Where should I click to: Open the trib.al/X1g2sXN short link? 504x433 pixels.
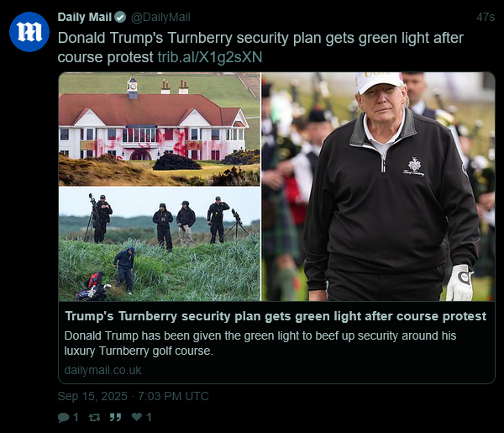point(210,57)
